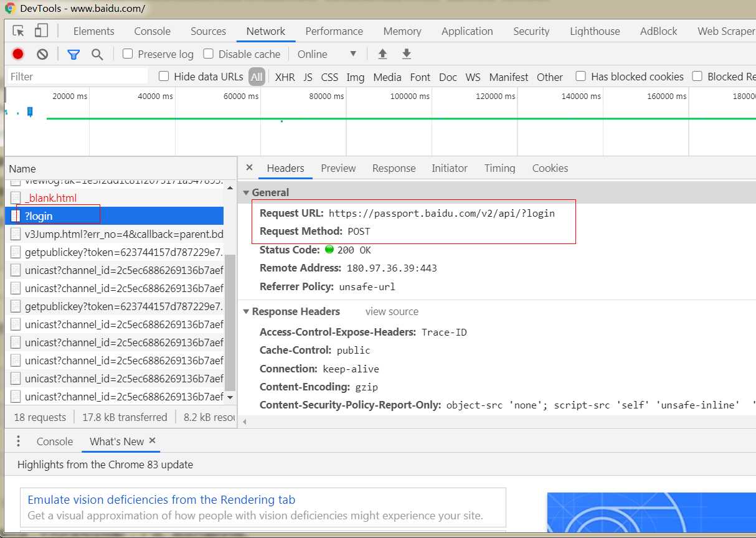Open the Online throttling dropdown
The width and height of the screenshot is (756, 538).
click(x=327, y=54)
